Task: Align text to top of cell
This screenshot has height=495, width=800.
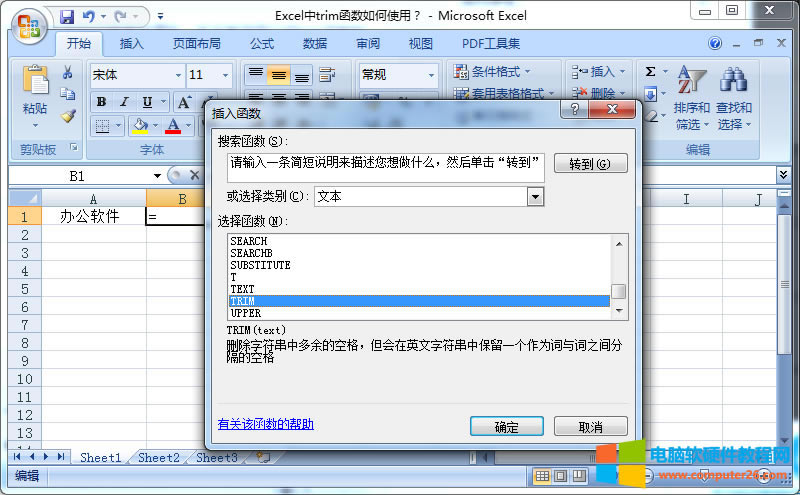Action: (x=256, y=75)
